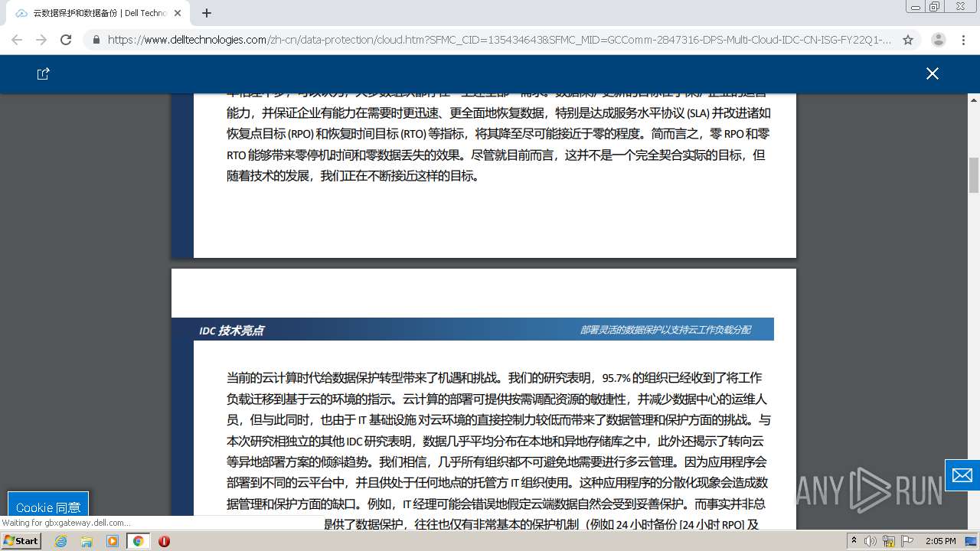View site info via padlock icon
The height and width of the screenshot is (551, 980).
tap(96, 40)
